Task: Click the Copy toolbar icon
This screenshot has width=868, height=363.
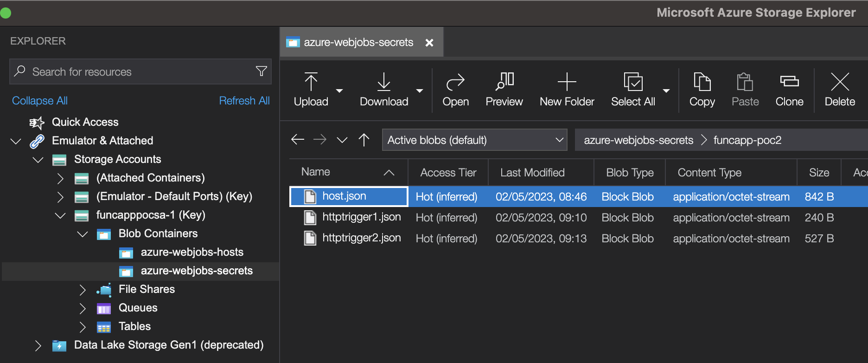Action: tap(702, 82)
